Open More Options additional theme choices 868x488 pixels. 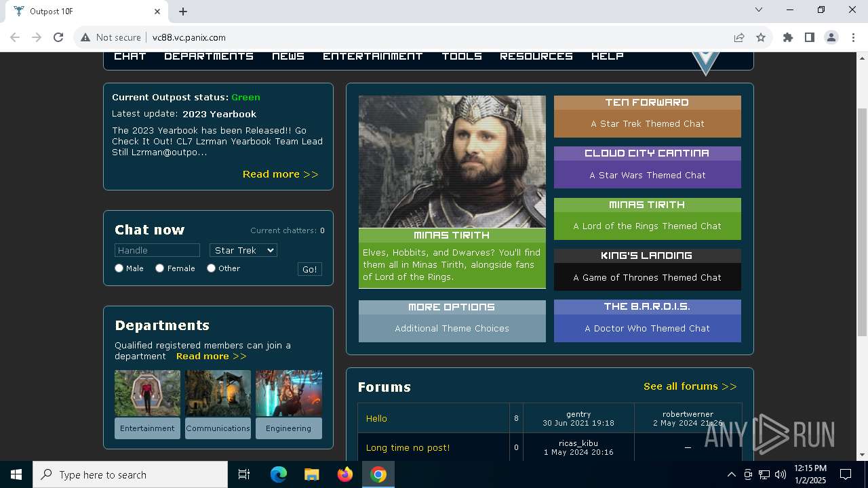[x=452, y=321]
